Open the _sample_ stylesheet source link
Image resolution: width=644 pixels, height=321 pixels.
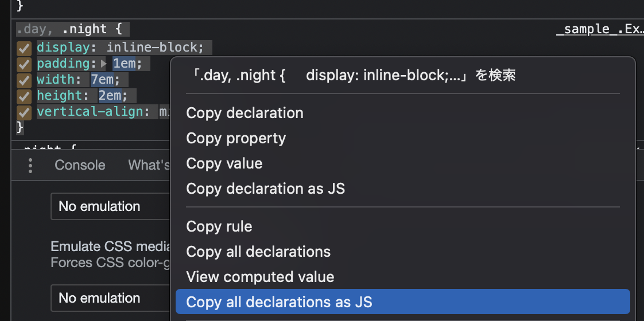click(x=599, y=29)
